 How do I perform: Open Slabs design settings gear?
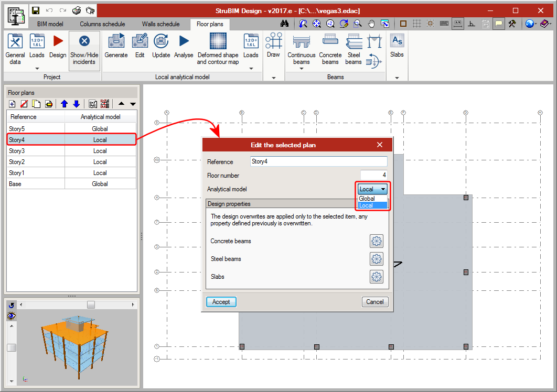point(376,277)
